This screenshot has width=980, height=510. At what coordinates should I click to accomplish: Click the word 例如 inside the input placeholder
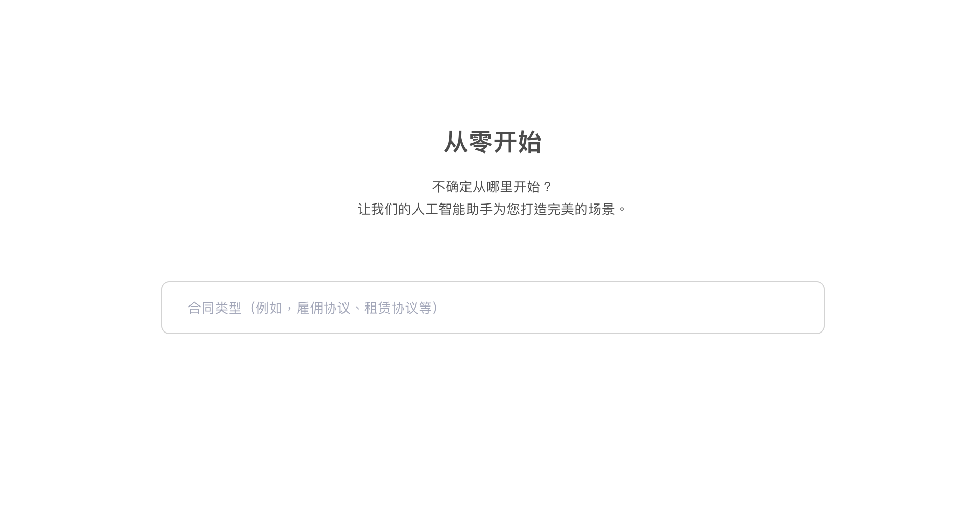coord(269,308)
